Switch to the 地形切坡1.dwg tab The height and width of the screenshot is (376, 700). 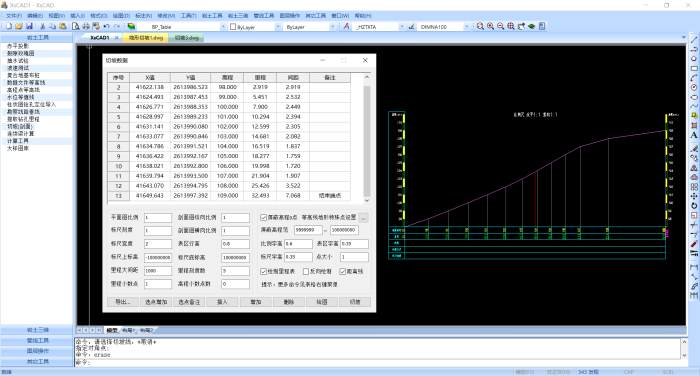(x=146, y=38)
